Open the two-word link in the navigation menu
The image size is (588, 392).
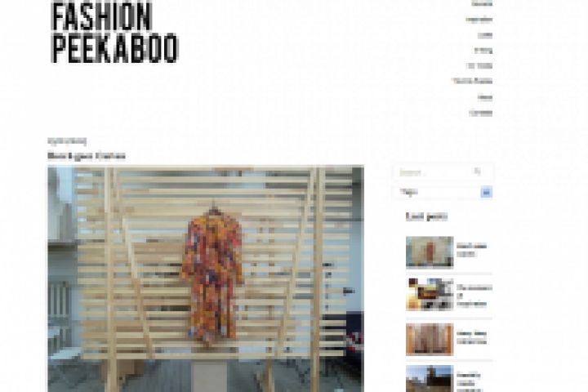pyautogui.click(x=473, y=81)
